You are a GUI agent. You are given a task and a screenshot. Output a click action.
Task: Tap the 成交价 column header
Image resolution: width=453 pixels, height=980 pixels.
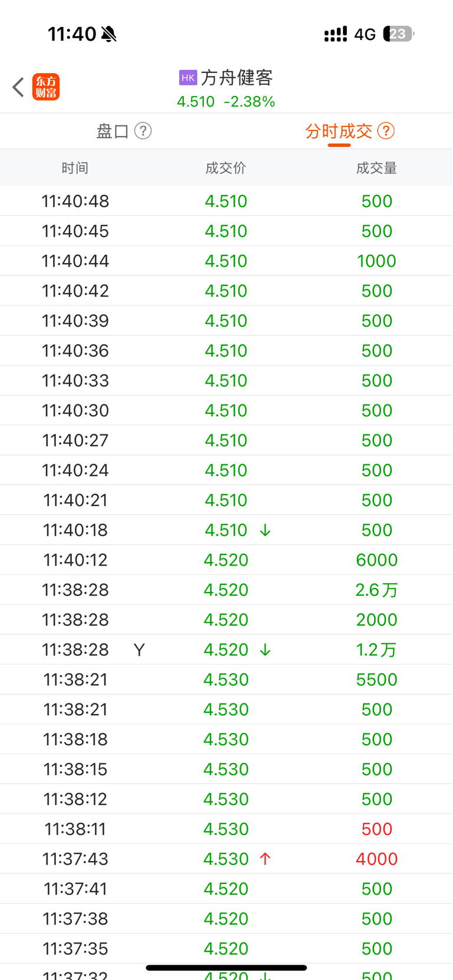(x=226, y=168)
